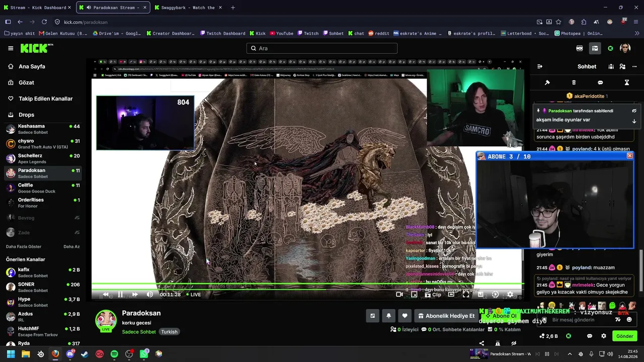Open Spotify from the taskbar

(114, 354)
